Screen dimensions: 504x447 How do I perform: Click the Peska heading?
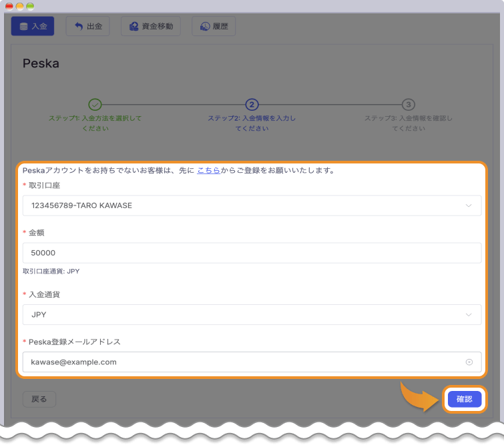[41, 63]
